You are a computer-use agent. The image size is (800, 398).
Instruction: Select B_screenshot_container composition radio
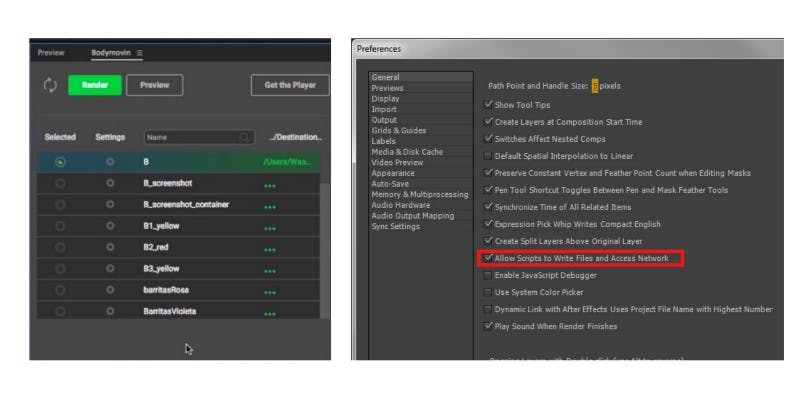(x=60, y=205)
